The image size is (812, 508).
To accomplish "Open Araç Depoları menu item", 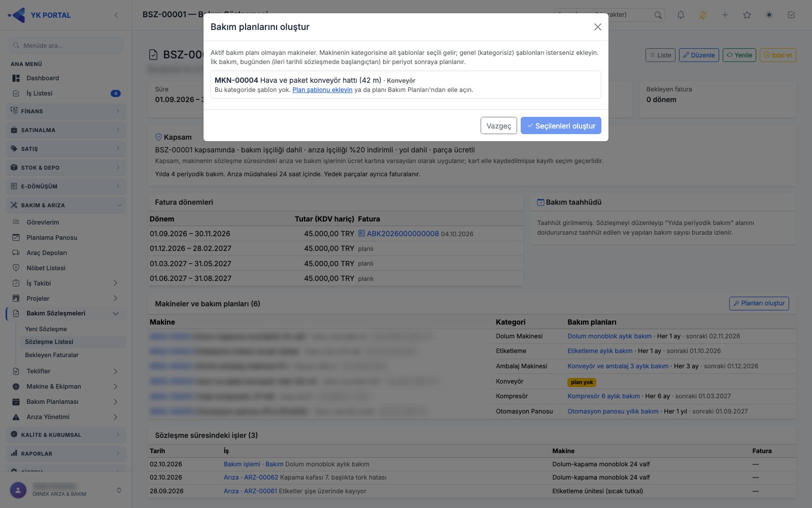I will coord(66,253).
